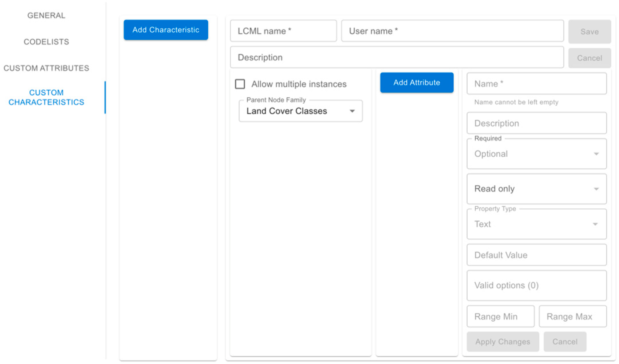Click into the User name field
This screenshot has width=619, height=364.
click(452, 31)
